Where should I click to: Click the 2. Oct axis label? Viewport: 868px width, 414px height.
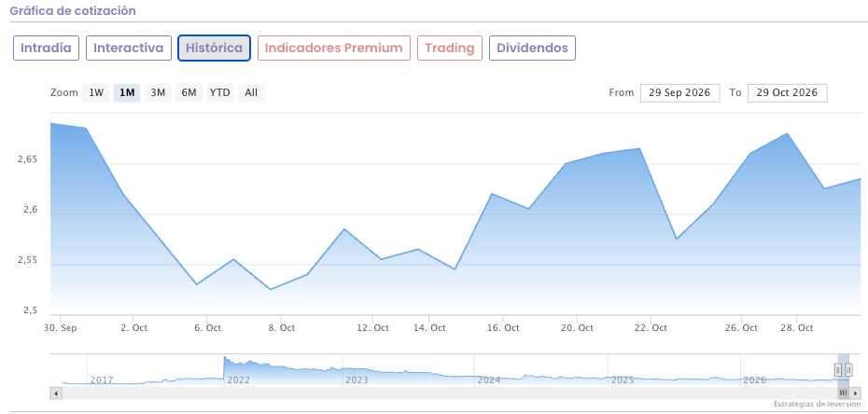[133, 328]
